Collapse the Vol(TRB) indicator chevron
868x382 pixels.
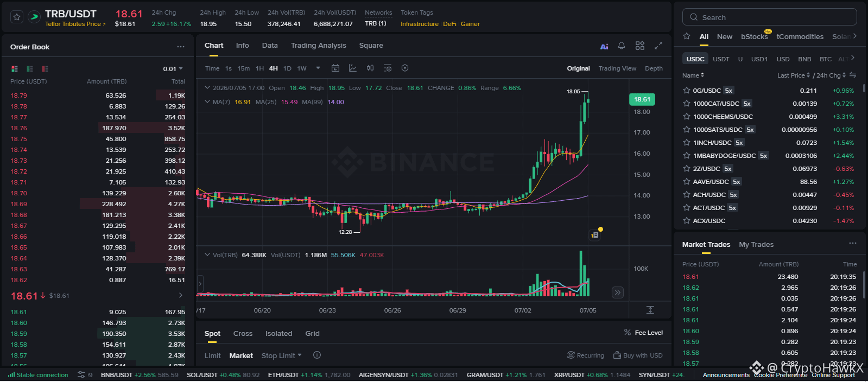[207, 254]
